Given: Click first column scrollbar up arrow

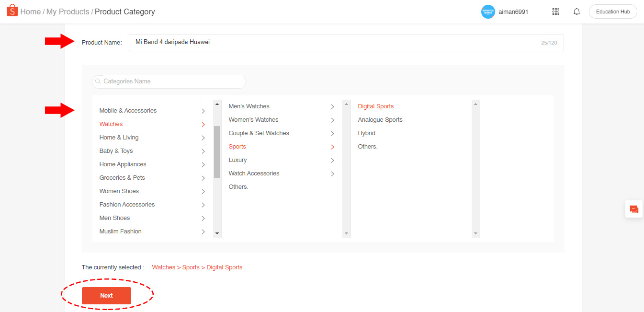Looking at the screenshot, I should point(217,104).
